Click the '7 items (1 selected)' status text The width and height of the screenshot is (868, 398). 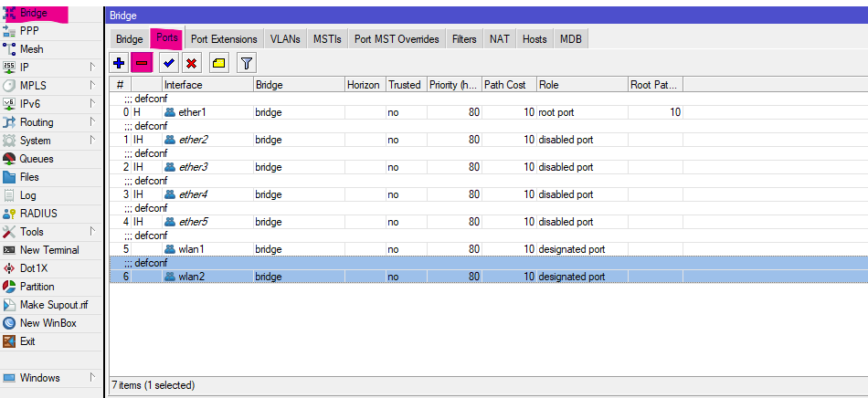pyautogui.click(x=153, y=384)
